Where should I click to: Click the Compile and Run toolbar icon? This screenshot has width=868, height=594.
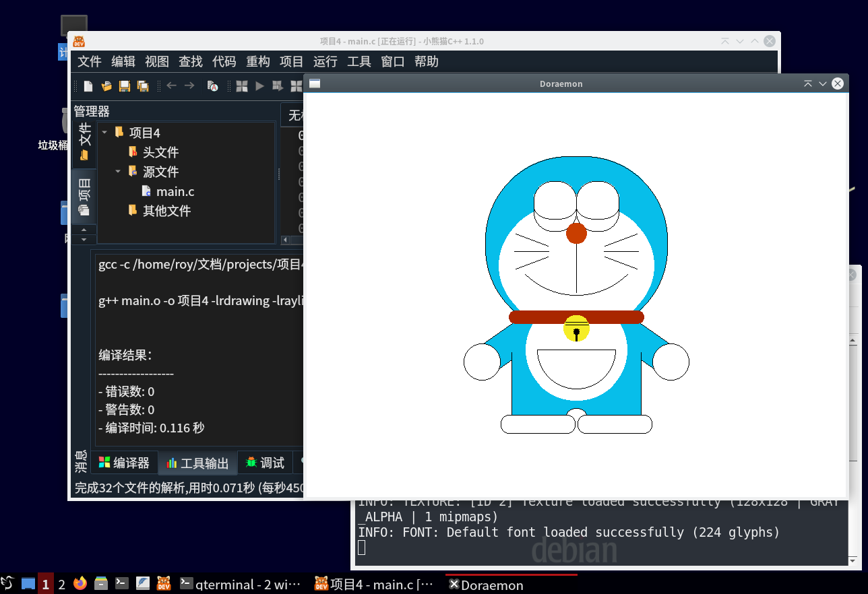click(x=278, y=86)
